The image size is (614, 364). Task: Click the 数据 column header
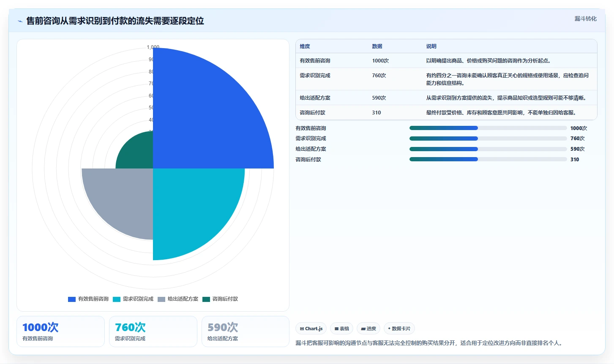(x=377, y=46)
